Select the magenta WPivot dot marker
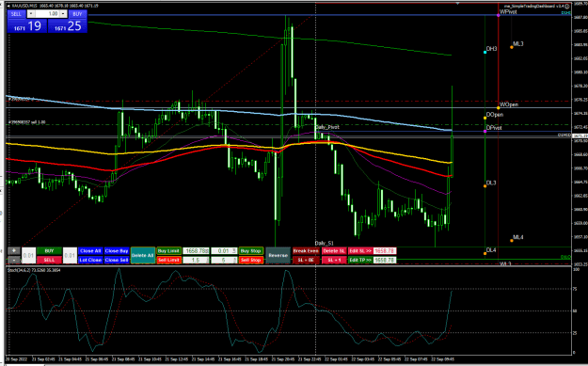 pyautogui.click(x=499, y=15)
